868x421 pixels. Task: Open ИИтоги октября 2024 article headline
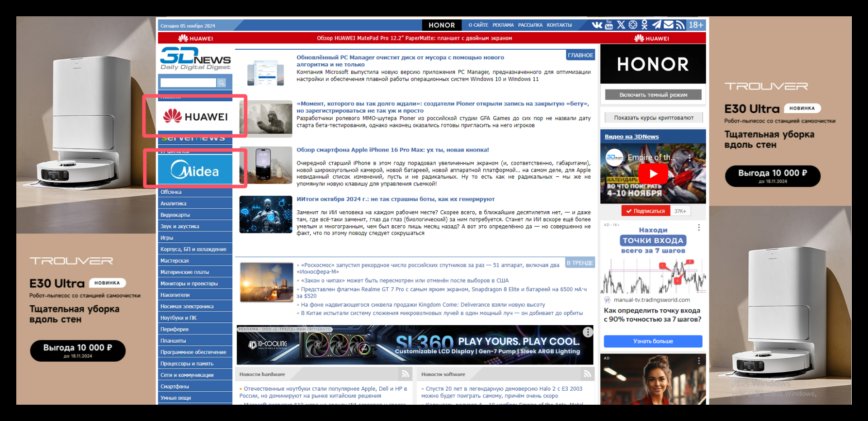click(396, 199)
